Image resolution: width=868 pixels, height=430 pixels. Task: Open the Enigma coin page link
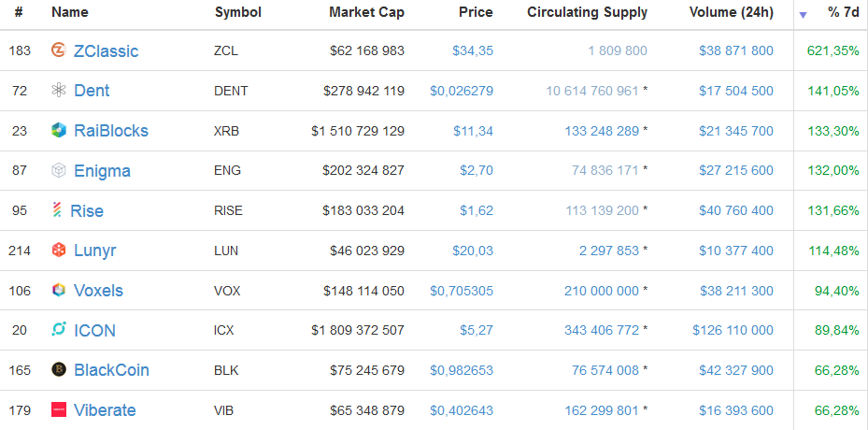102,171
